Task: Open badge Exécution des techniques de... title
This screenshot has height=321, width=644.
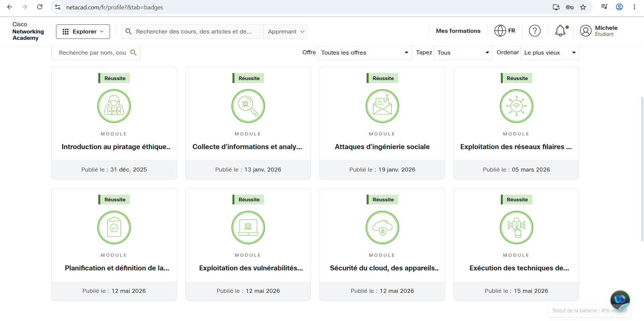Action: (x=519, y=268)
